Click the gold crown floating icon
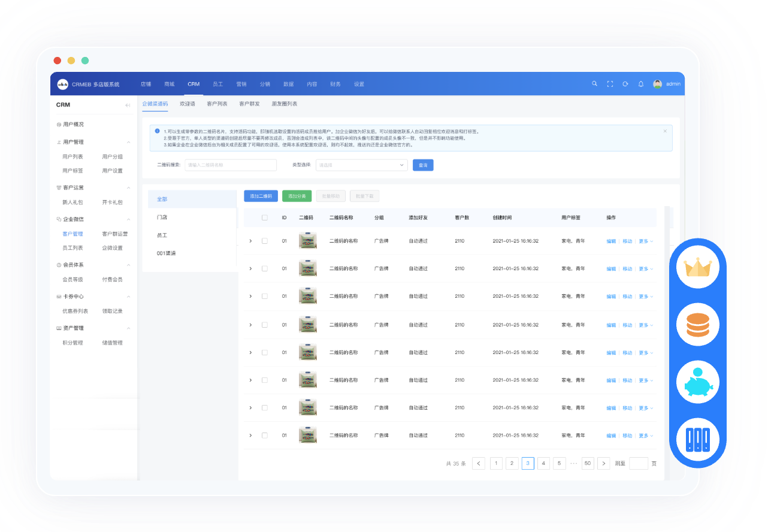 pyautogui.click(x=697, y=268)
